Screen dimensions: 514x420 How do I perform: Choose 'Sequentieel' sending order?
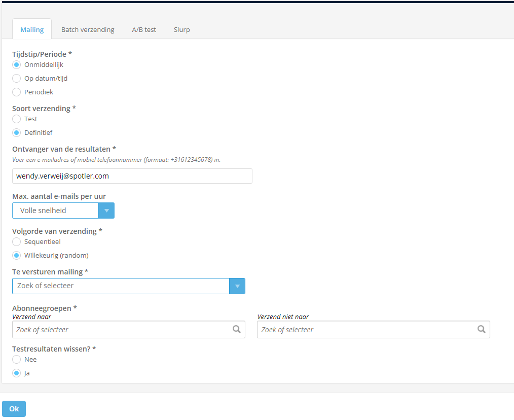pos(17,242)
